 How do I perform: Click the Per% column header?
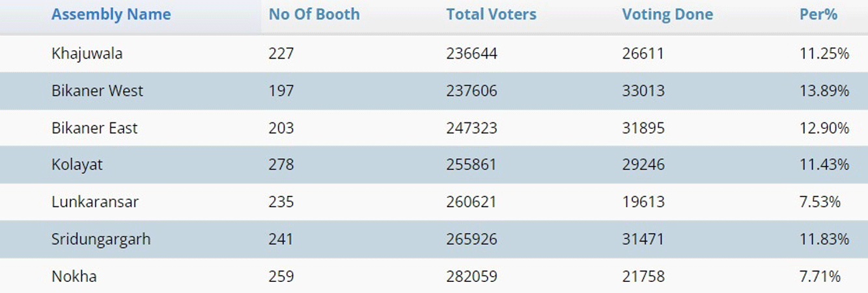coord(818,14)
